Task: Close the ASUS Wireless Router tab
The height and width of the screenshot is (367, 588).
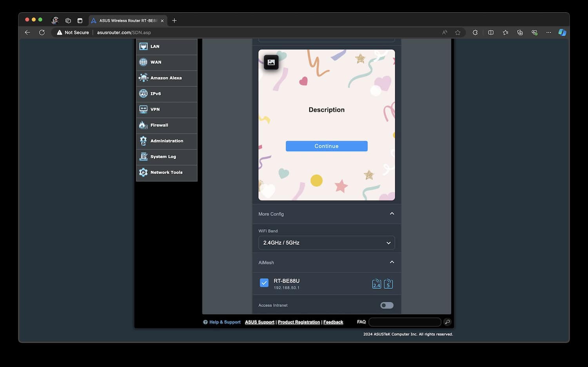Action: click(x=162, y=21)
